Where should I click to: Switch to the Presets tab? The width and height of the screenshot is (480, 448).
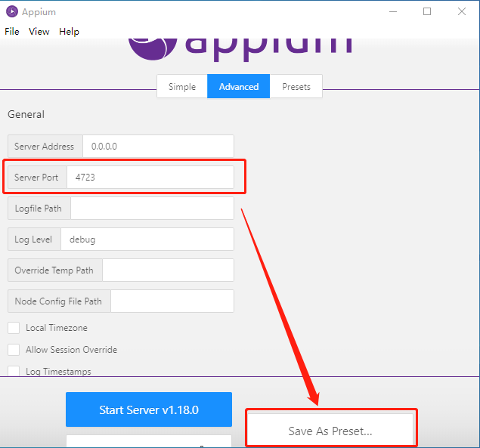coord(296,87)
